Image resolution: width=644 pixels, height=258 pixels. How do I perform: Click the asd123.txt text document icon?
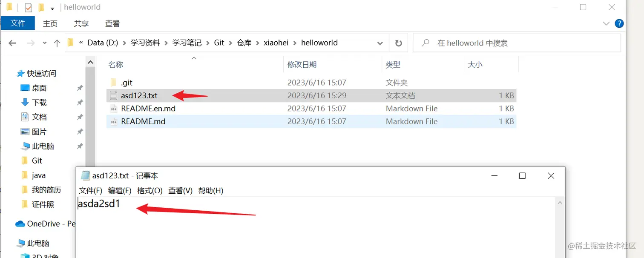point(113,95)
